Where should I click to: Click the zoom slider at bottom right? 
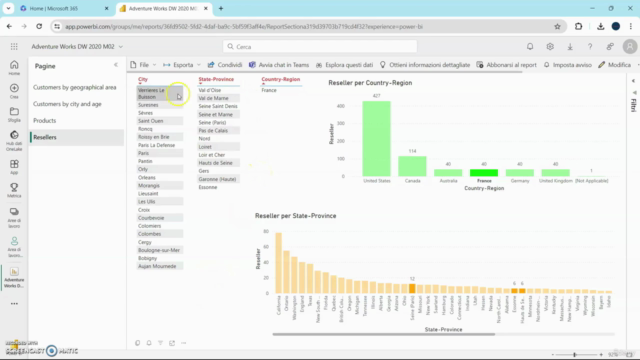pyautogui.click(x=574, y=355)
